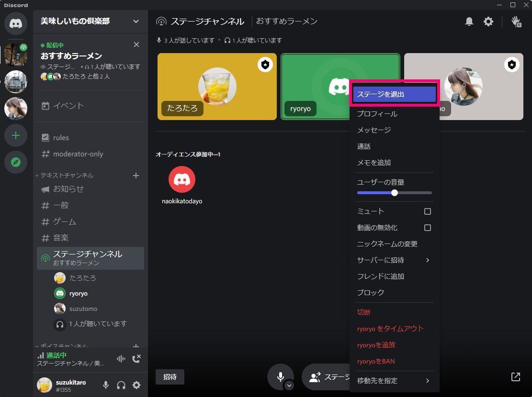Choose ryoryo をタイムアウト in context menu
Viewport: 532px width, 397px height.
(394, 329)
